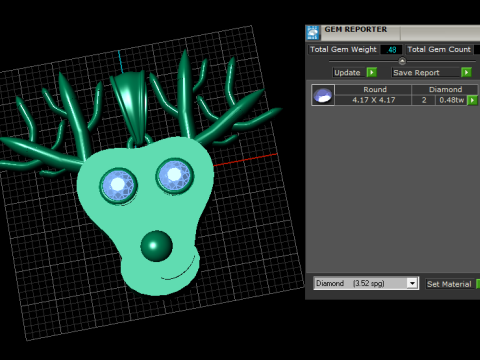The height and width of the screenshot is (360, 480).
Task: Click the Round column header
Action: click(x=373, y=89)
